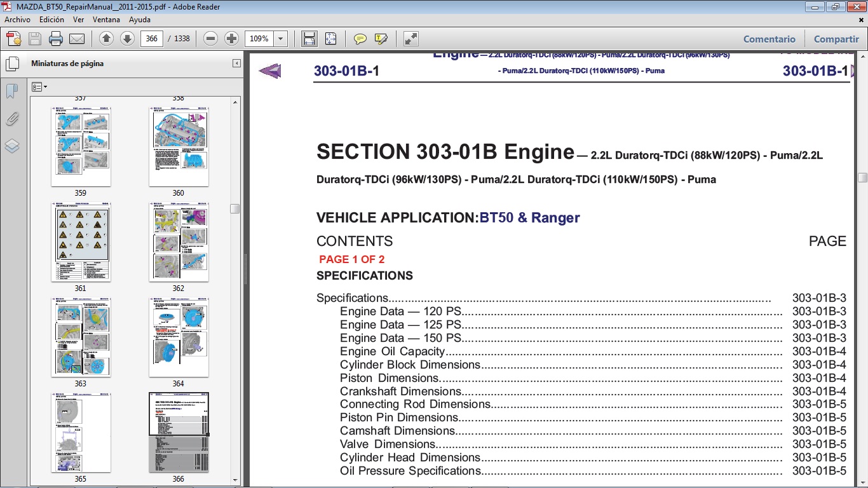Open the Archivo menu
This screenshot has height=488, width=868.
point(18,20)
